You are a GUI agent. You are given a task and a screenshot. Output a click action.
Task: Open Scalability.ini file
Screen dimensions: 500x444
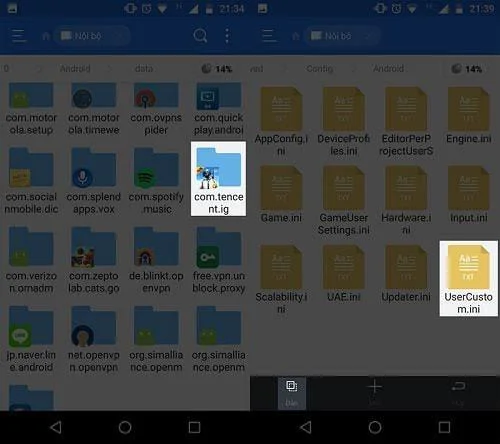click(x=281, y=280)
